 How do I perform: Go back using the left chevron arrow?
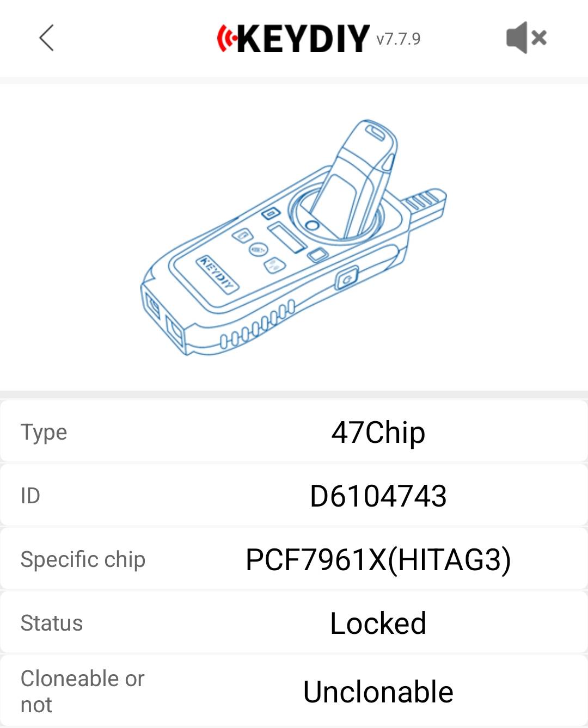coord(47,38)
